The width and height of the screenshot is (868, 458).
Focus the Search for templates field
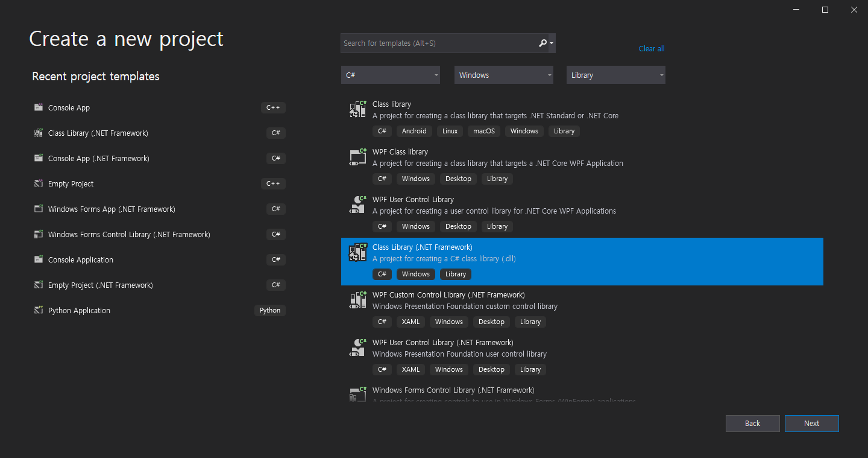(x=439, y=43)
